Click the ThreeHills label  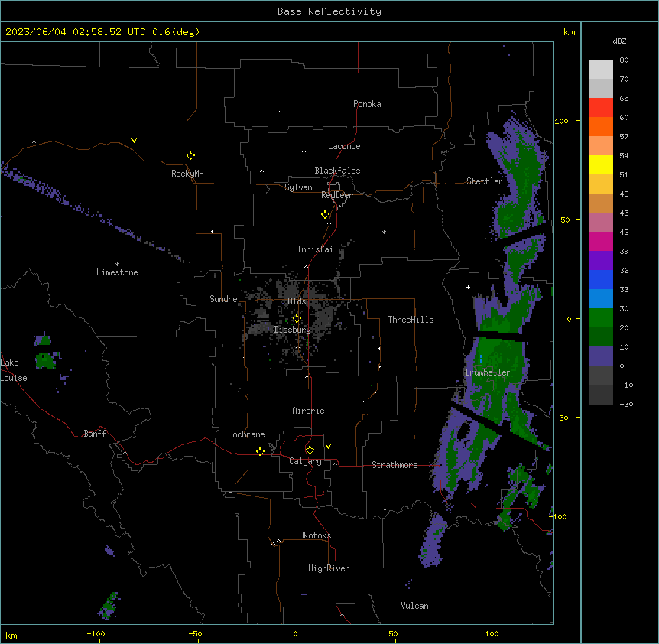point(411,320)
